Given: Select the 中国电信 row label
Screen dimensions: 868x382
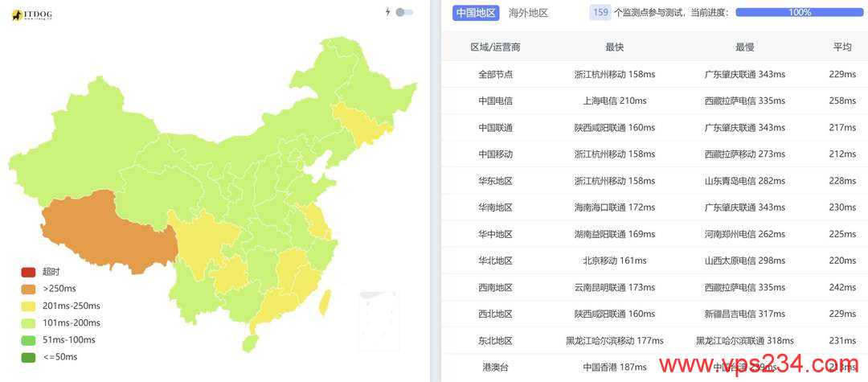Looking at the screenshot, I should click(495, 101).
